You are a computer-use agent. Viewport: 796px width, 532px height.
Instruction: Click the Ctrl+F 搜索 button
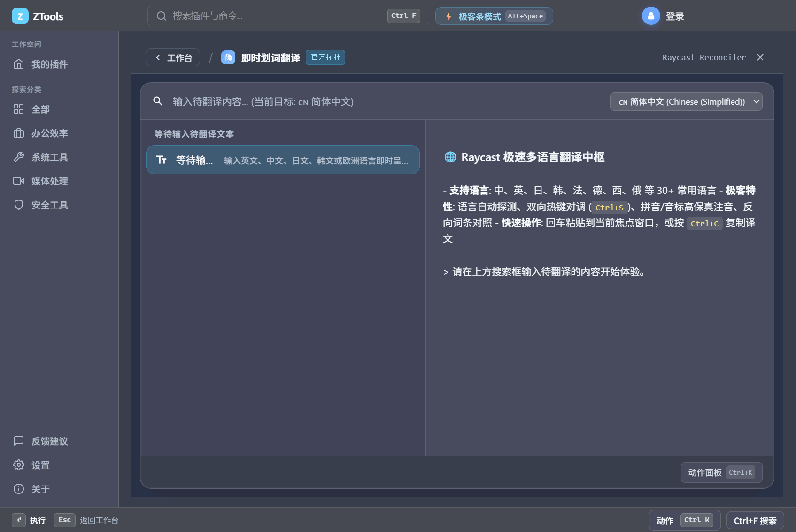(755, 521)
